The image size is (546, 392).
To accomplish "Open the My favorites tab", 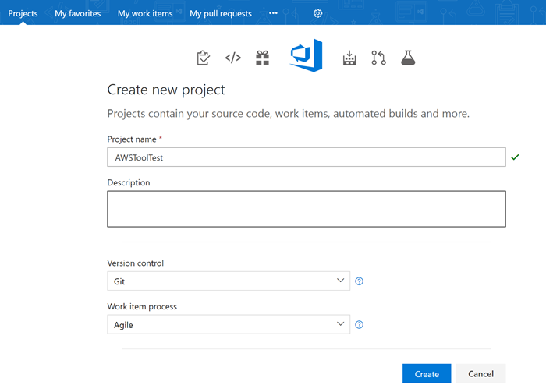I will [x=78, y=13].
